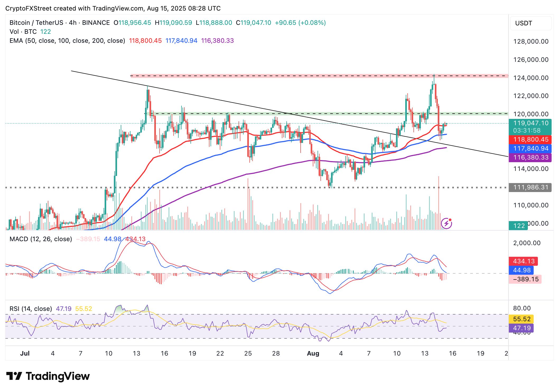Click the MACD 434.13 red value label
Image resolution: width=559 pixels, height=392 pixels.
coord(523,261)
